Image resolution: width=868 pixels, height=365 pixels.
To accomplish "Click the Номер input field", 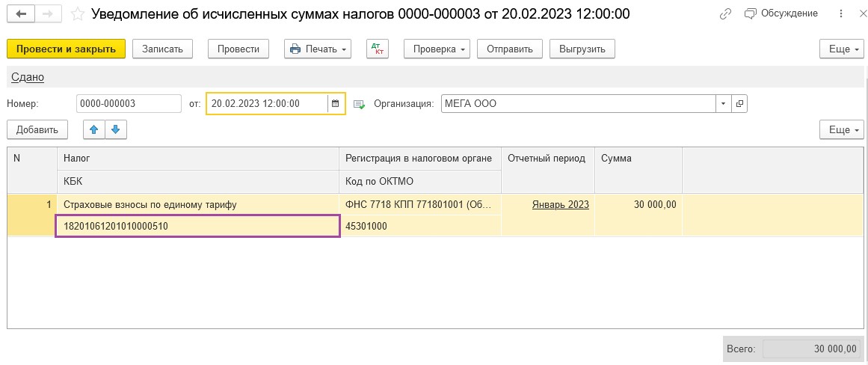I will (x=129, y=103).
